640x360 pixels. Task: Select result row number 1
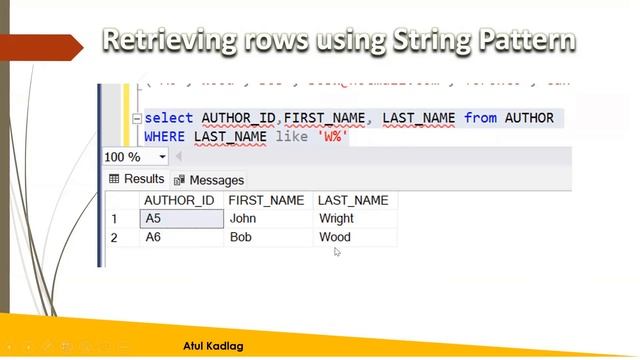122,219
